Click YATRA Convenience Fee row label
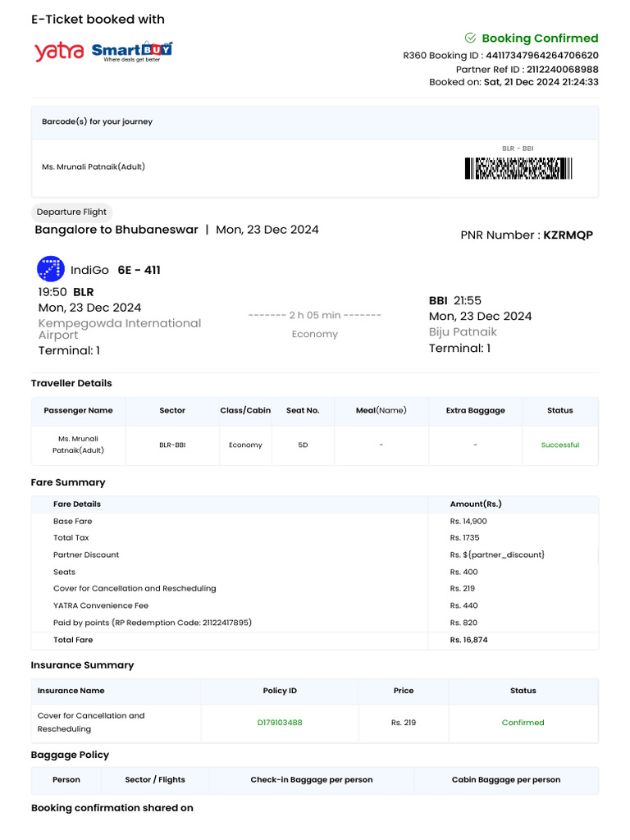 [101, 606]
